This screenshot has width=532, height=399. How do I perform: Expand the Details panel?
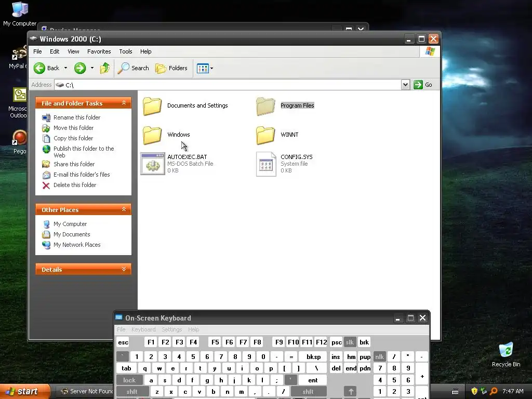pos(124,270)
